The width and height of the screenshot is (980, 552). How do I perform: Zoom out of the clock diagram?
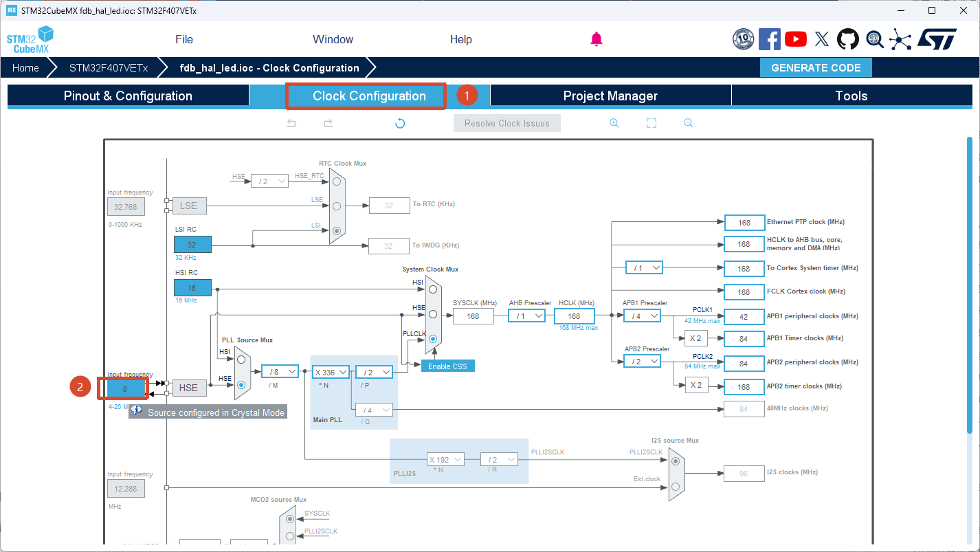tap(688, 123)
